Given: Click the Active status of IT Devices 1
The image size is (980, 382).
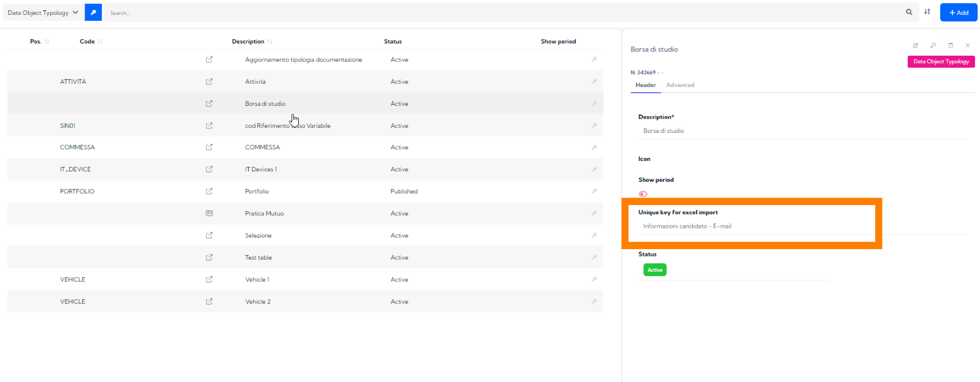Looking at the screenshot, I should click(399, 169).
